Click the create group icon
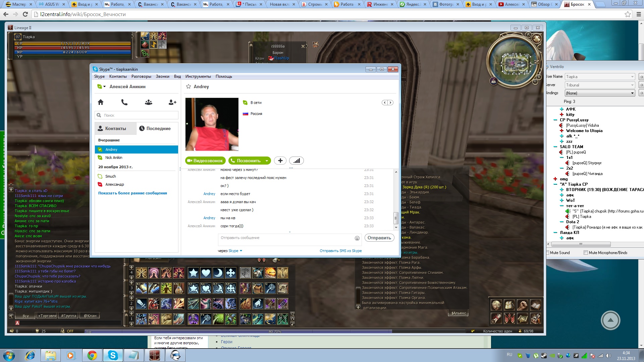Screen dimensions: 644x362 pyautogui.click(x=149, y=102)
